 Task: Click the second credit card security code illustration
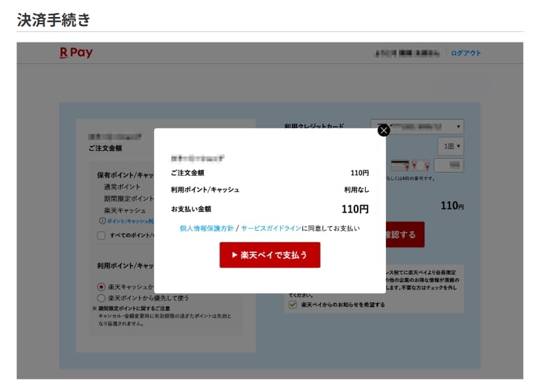421,165
